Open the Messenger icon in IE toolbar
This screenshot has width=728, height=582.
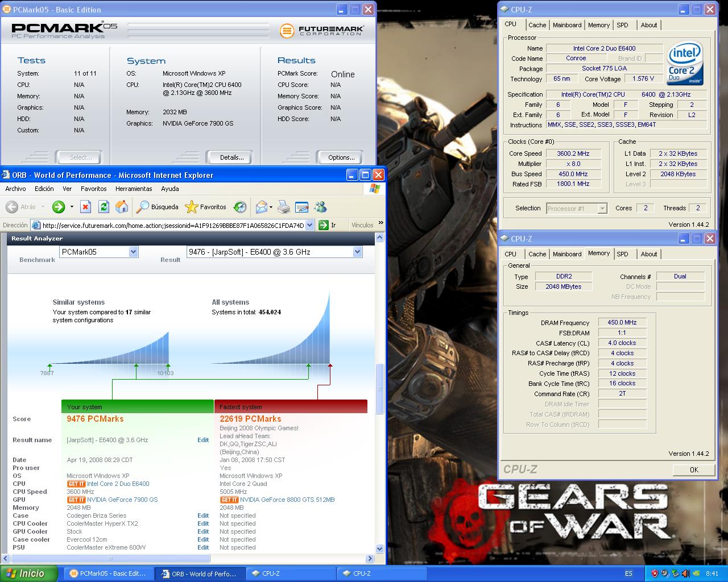[320, 207]
